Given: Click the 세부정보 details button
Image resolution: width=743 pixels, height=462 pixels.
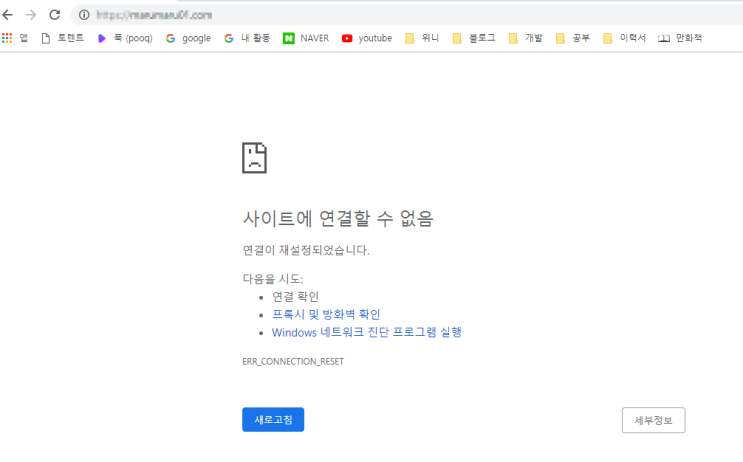Looking at the screenshot, I should tap(653, 420).
